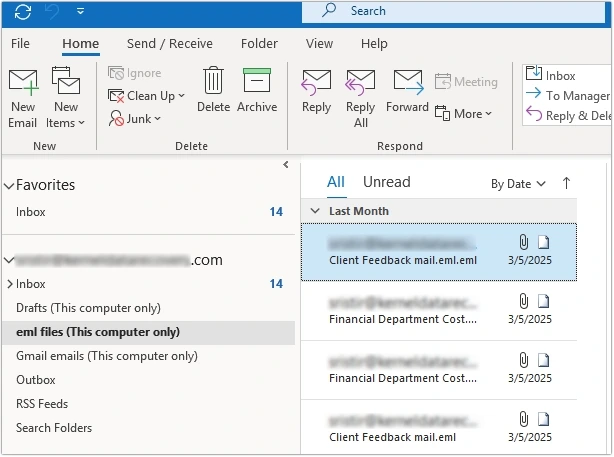Show All messages filter
This screenshot has width=614, height=457.
336,182
